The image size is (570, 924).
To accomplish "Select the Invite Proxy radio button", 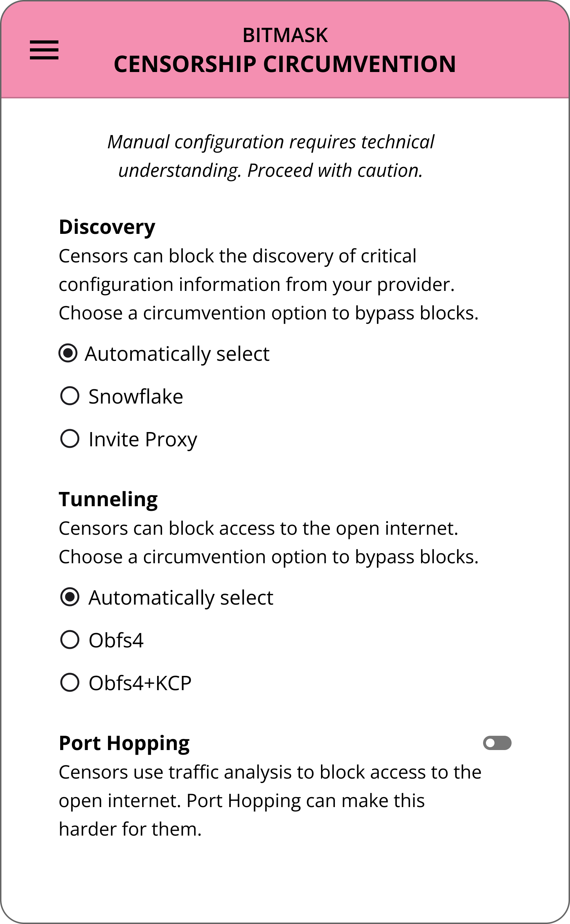I will (x=70, y=438).
